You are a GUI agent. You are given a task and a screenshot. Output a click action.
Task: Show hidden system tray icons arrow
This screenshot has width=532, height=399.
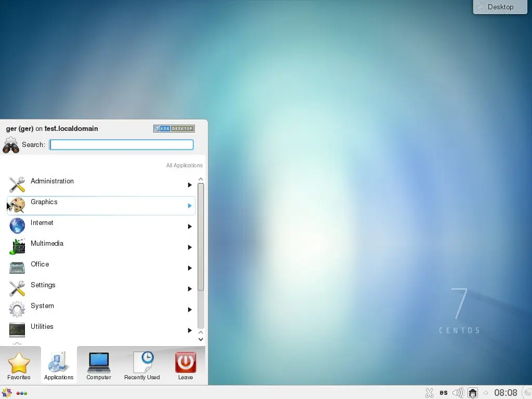pos(486,393)
